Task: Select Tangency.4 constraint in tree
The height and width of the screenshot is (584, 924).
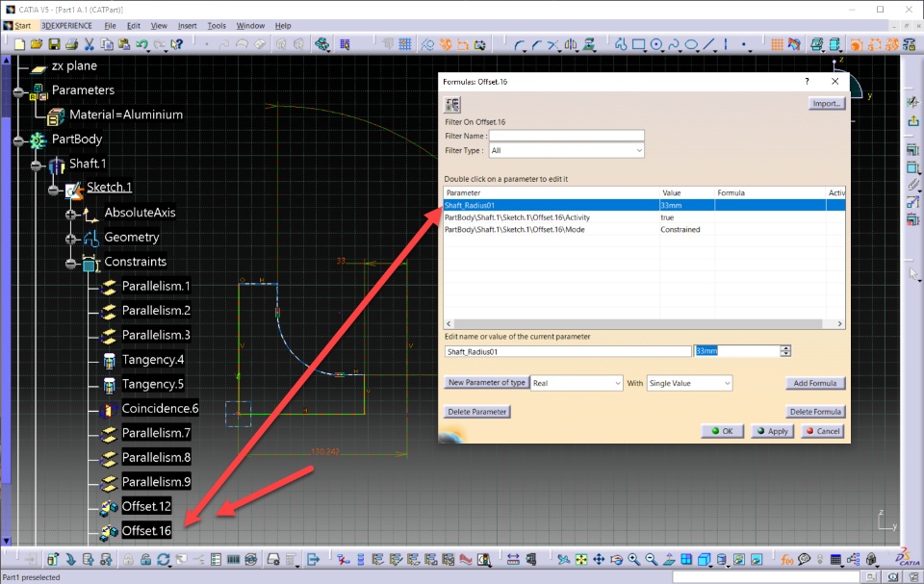Action: point(153,360)
